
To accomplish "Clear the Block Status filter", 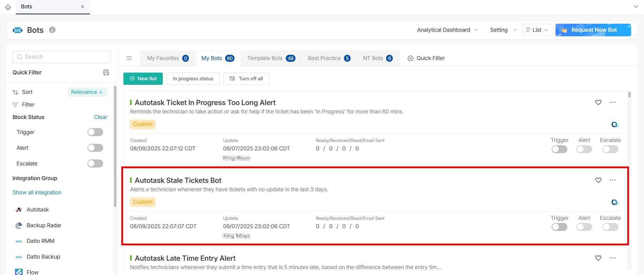I will click(x=100, y=117).
